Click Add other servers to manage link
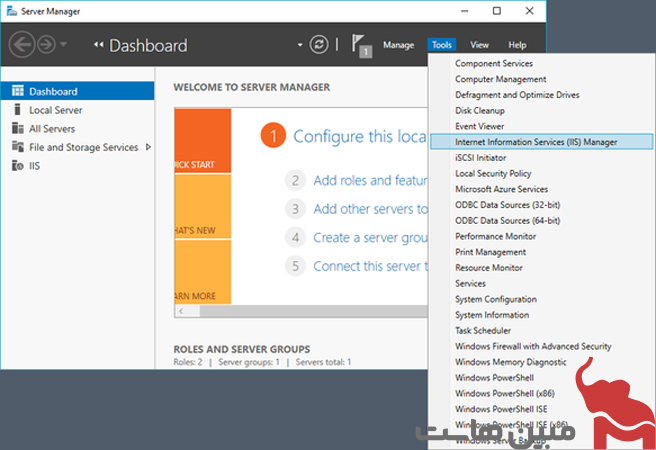 click(370, 209)
